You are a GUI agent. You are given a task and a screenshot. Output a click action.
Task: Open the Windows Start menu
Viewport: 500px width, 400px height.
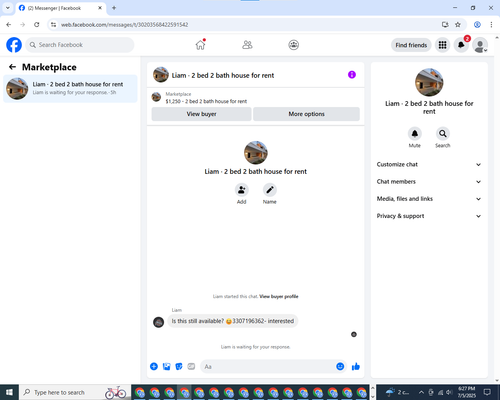(x=9, y=392)
